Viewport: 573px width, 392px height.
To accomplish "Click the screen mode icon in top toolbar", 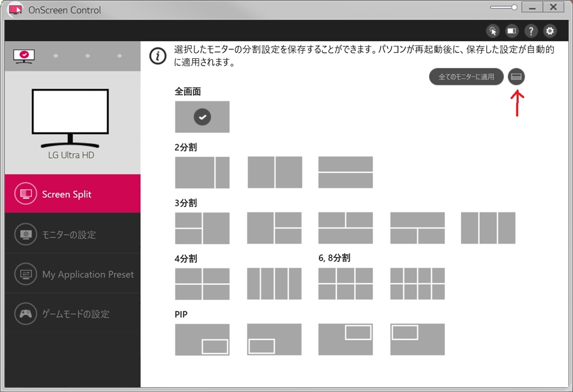I will click(x=511, y=31).
